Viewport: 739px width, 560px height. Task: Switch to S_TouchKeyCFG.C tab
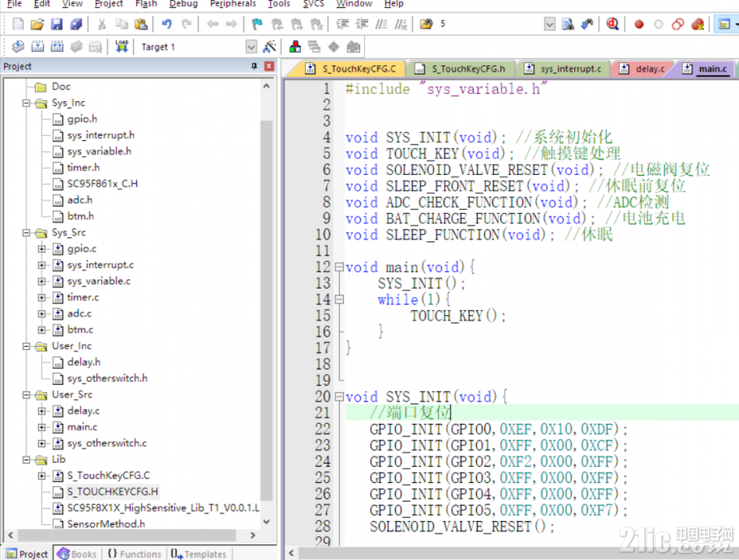tap(350, 68)
